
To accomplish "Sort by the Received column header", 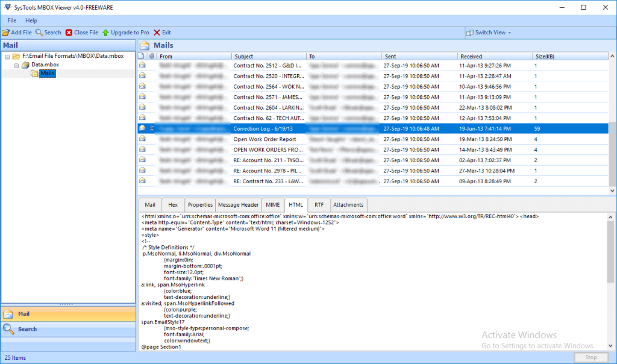I will coord(495,56).
